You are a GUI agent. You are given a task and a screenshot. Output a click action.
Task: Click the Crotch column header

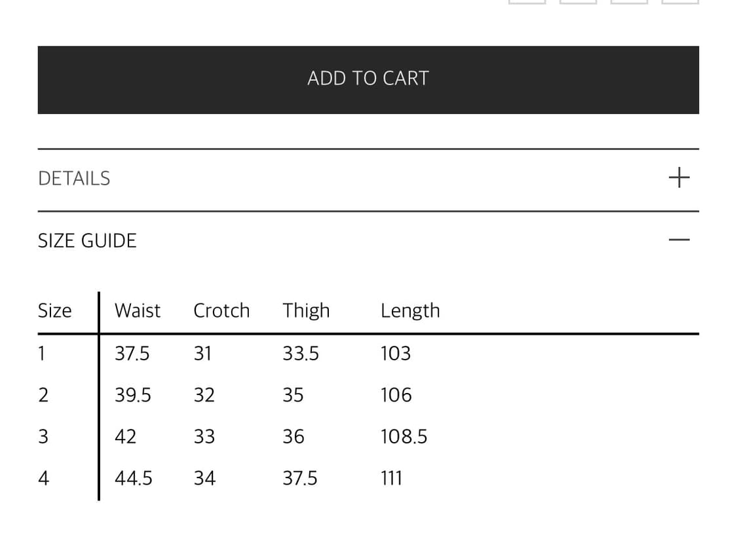coord(221,310)
